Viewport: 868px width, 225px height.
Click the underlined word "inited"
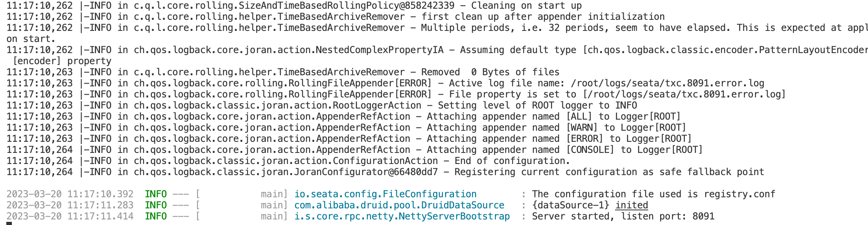632,205
